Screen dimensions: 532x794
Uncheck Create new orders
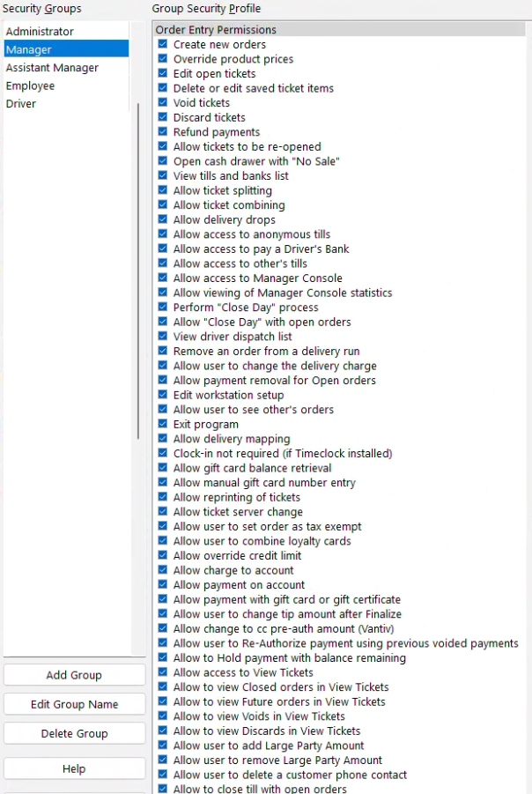click(162, 44)
